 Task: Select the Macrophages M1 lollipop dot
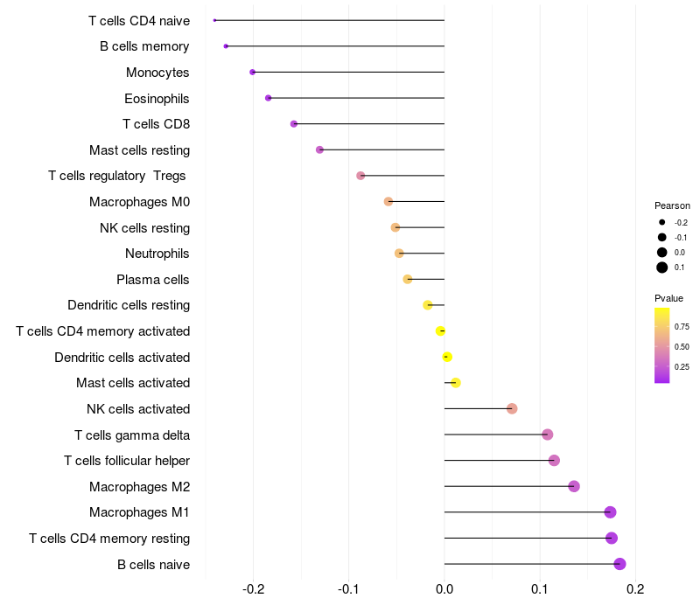[610, 512]
